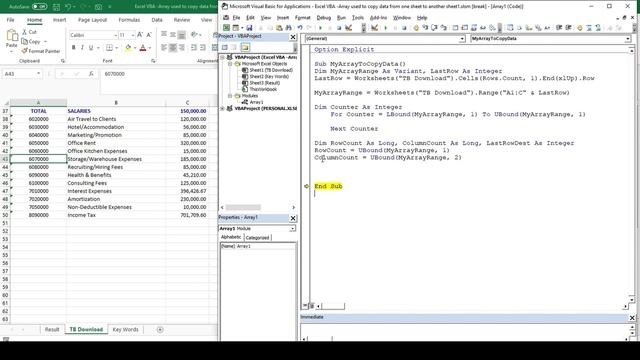
Task: Toggle Italic formatting in Excel
Action: pos(82,48)
